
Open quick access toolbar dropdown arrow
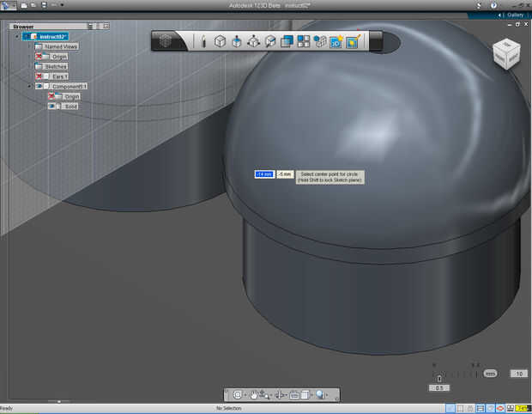coord(62,5)
